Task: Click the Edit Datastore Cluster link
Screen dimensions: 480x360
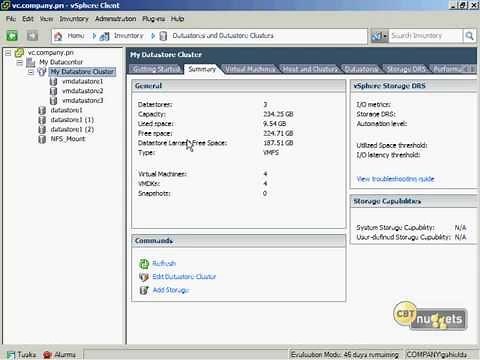Action: [x=184, y=277]
